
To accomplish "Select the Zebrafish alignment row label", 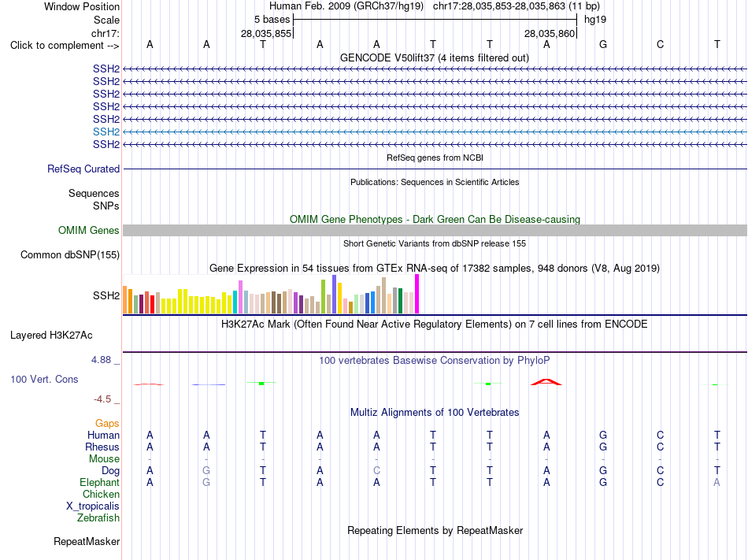I will pos(98,517).
